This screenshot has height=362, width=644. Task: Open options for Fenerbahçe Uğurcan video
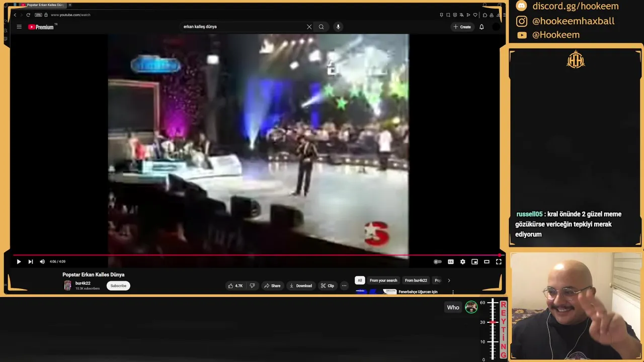tap(453, 292)
